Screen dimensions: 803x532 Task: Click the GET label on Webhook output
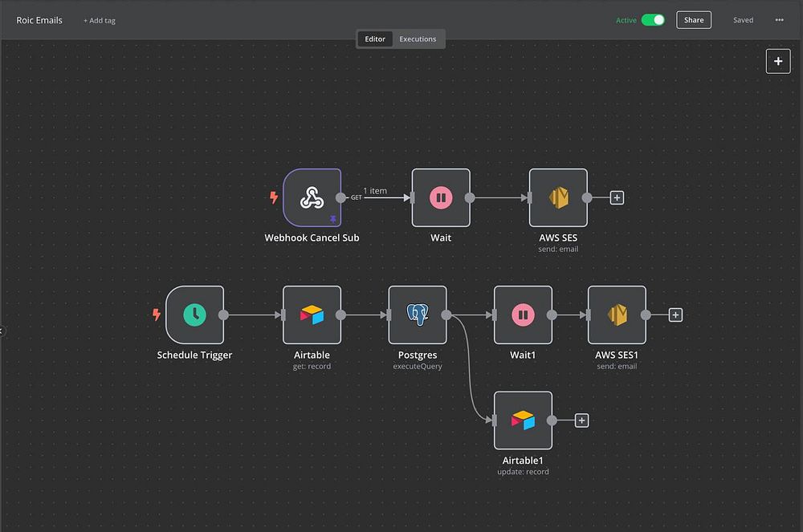357,197
